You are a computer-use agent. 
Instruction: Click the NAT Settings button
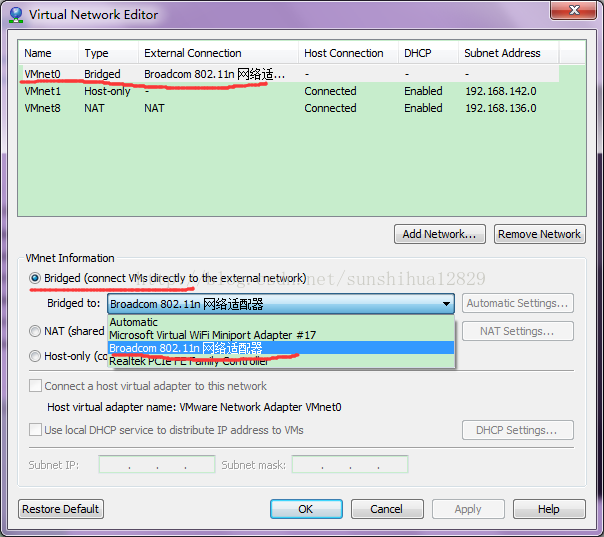[518, 331]
